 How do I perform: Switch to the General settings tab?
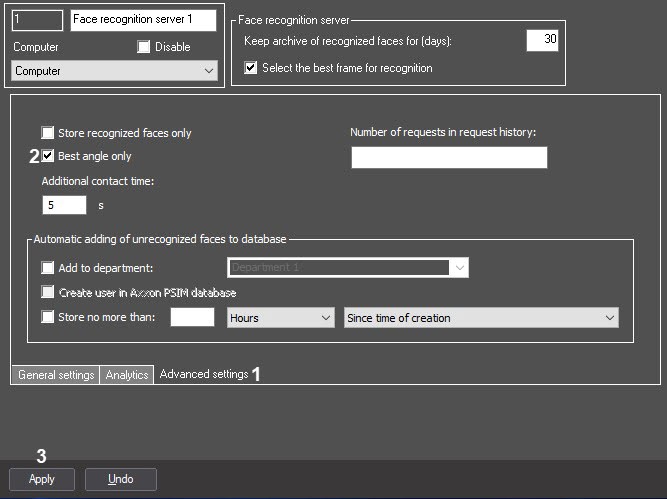(x=56, y=375)
